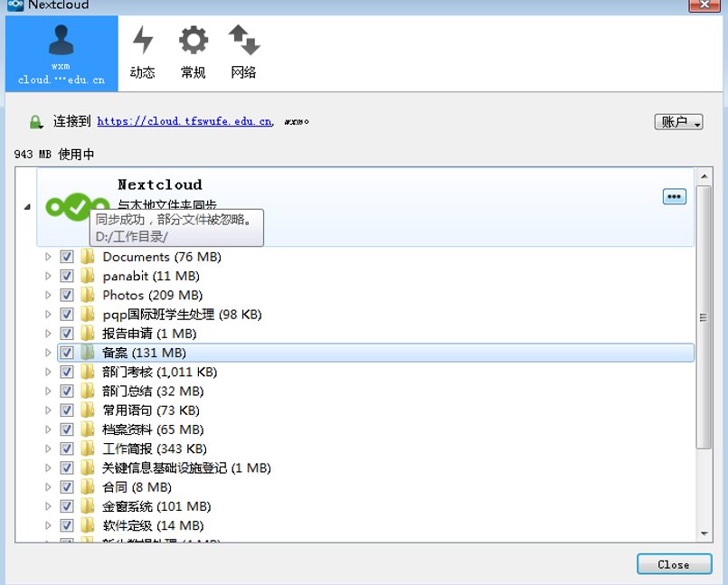The image size is (728, 585).
Task: Open the wxm account tab
Action: point(61,54)
